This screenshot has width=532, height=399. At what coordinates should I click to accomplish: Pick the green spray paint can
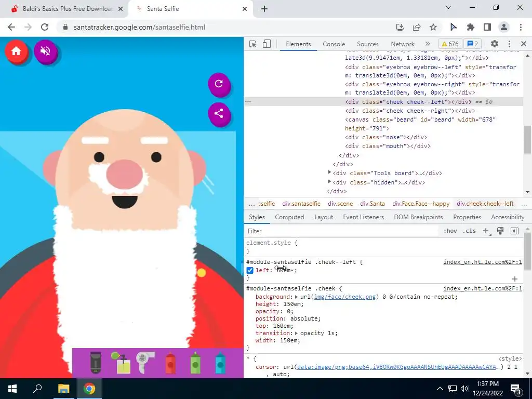pyautogui.click(x=195, y=363)
